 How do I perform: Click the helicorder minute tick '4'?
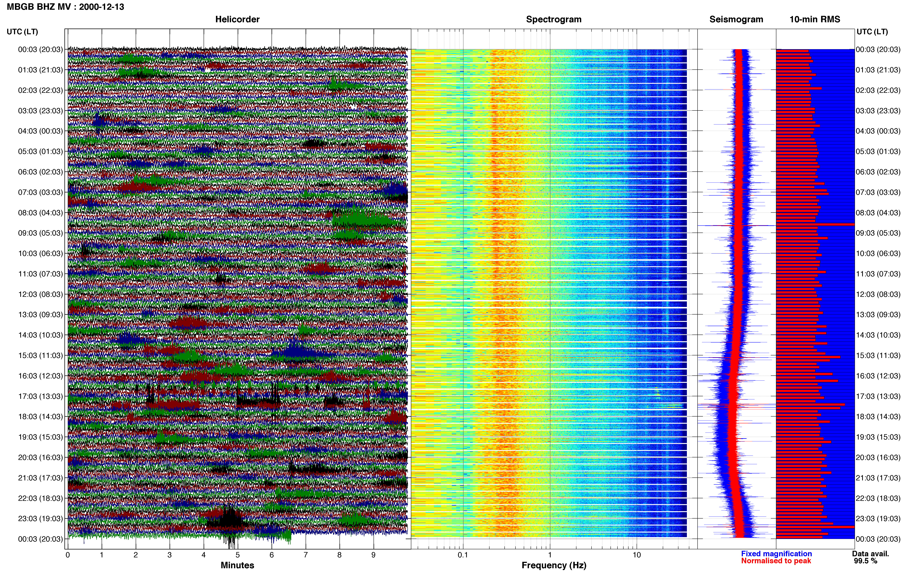(x=204, y=555)
